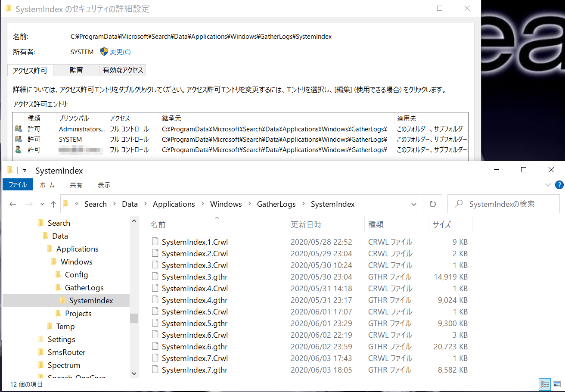Switch to large thumbnails view icon
The width and height of the screenshot is (565, 392).
pyautogui.click(x=556, y=384)
